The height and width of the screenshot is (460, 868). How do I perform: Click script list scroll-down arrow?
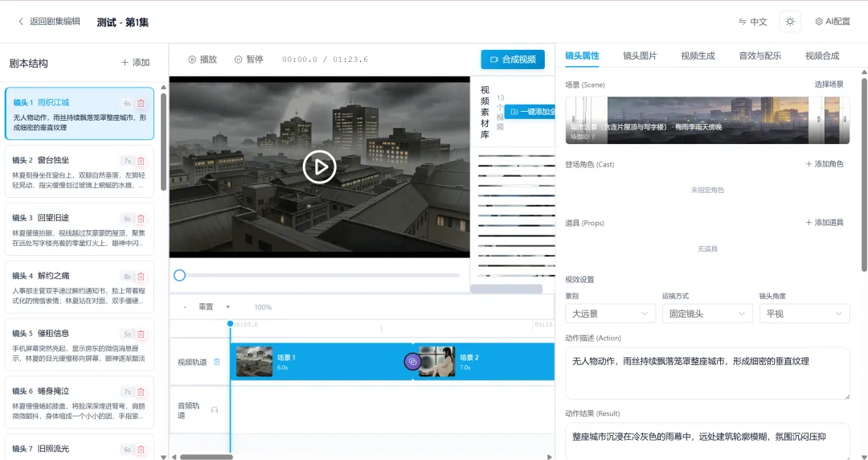[x=163, y=458]
